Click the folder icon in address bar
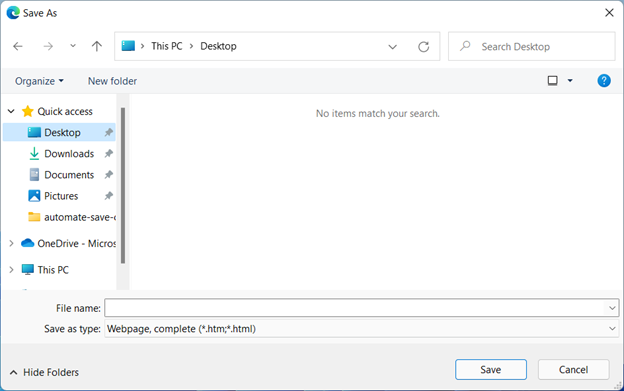The image size is (624, 391). (128, 46)
